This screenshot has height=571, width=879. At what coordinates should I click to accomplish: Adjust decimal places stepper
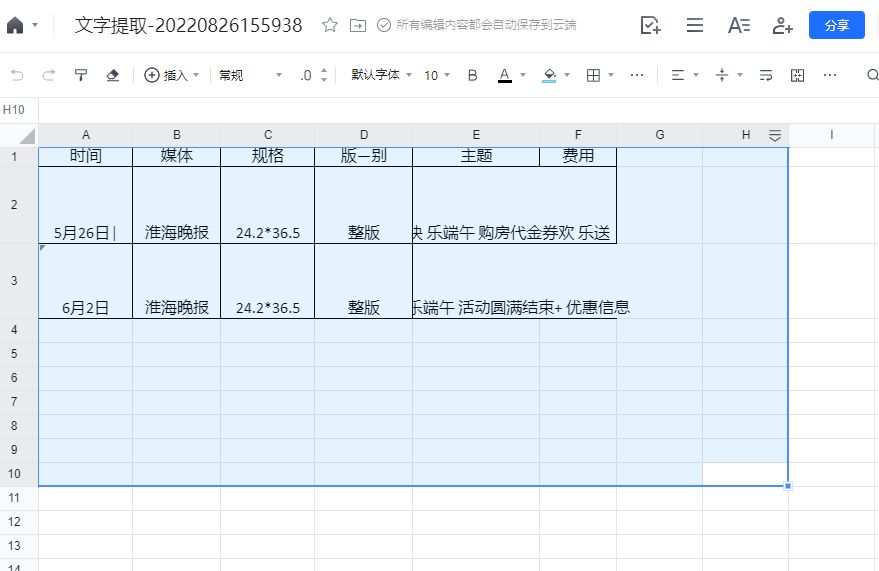324,75
